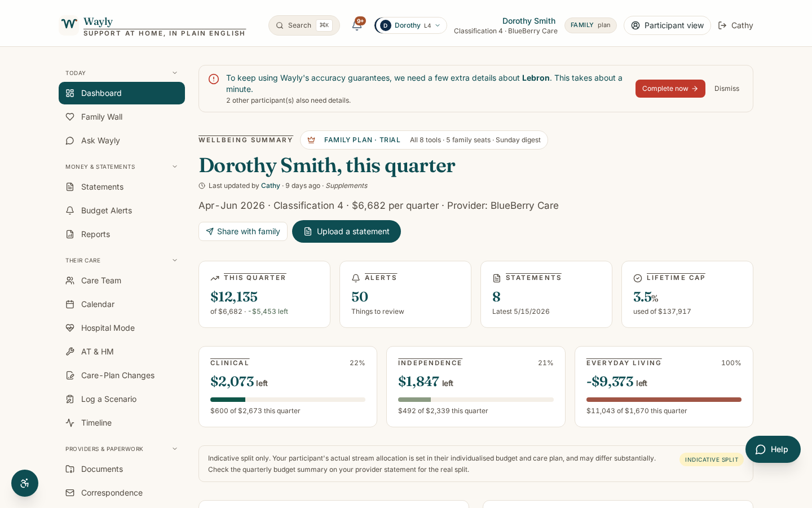Click the $12,135 This Quarter value

[x=234, y=296]
